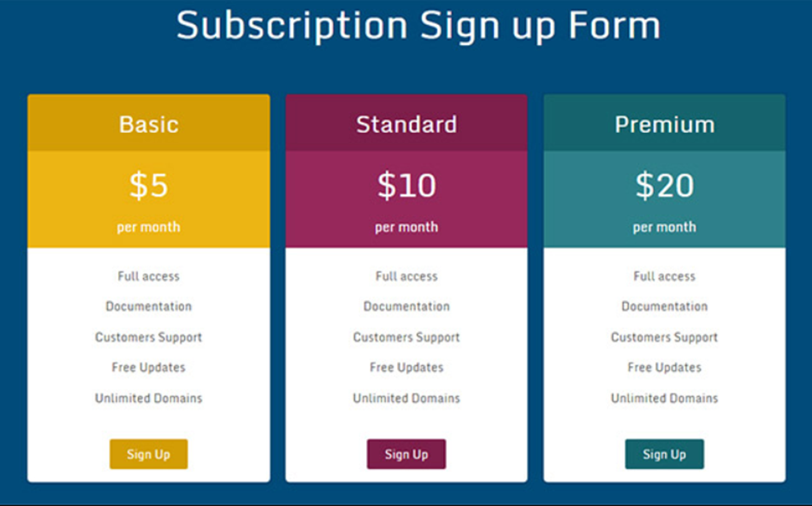Select 'Customers Support' in the Basic plan
This screenshot has height=506, width=812.
(148, 337)
